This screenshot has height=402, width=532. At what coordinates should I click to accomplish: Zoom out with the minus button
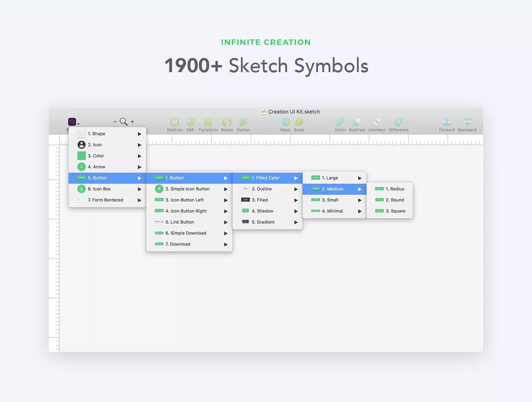click(x=115, y=122)
